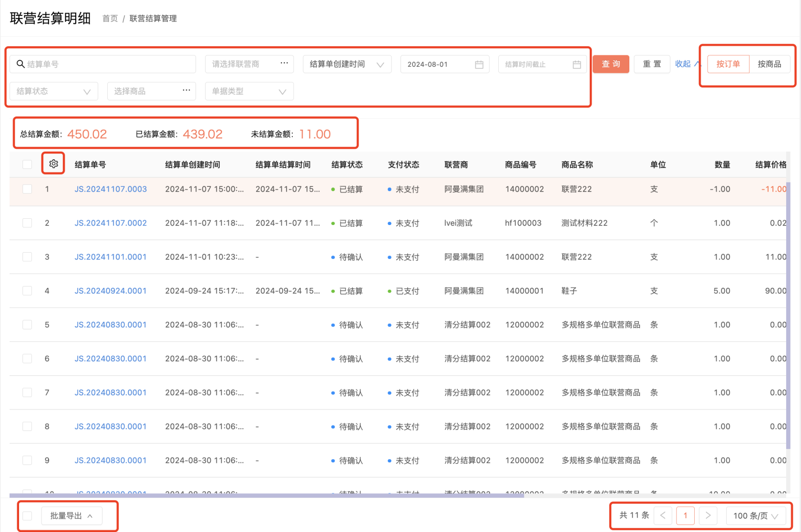801x532 pixels.
Task: Check row 1 checkbox for JS.20241107.0003
Action: tap(27, 189)
